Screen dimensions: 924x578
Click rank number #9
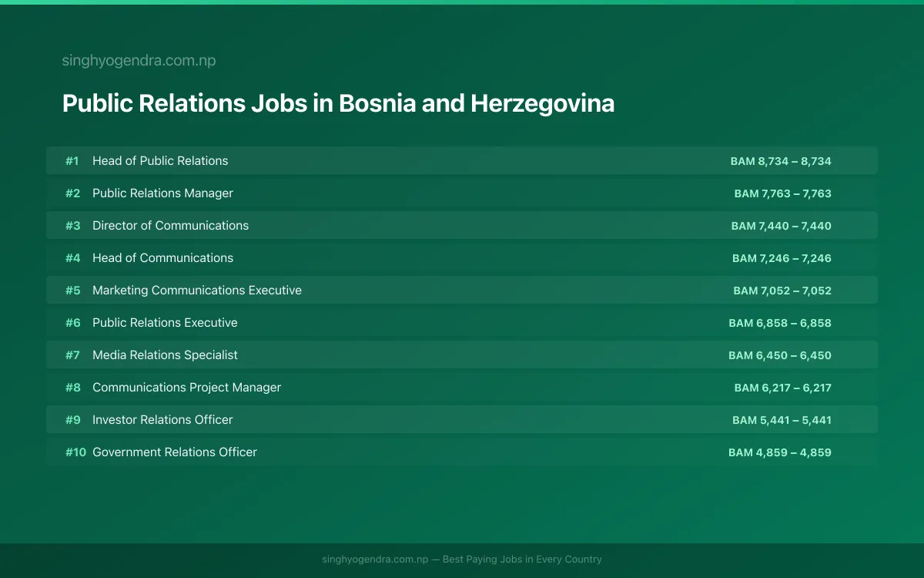(x=72, y=420)
